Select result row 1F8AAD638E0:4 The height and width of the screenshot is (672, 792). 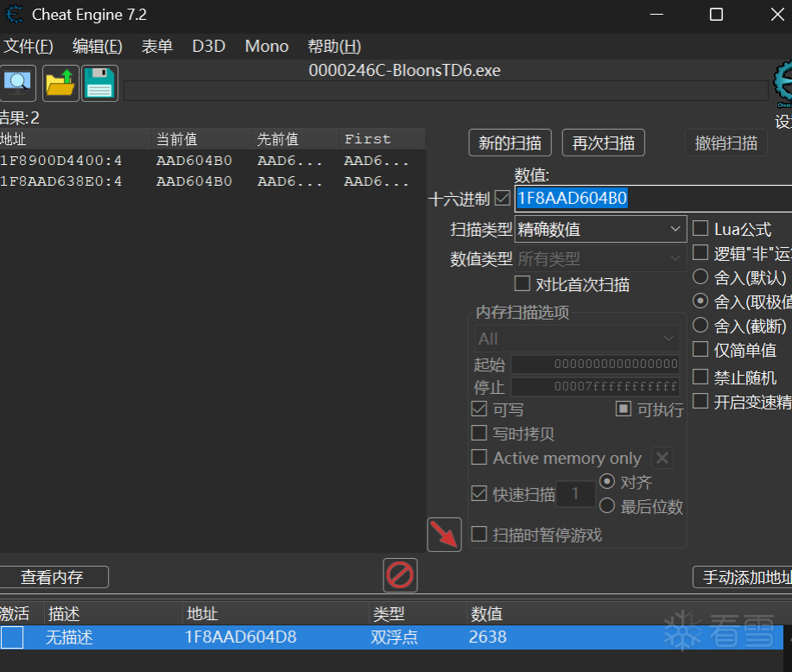pos(212,181)
